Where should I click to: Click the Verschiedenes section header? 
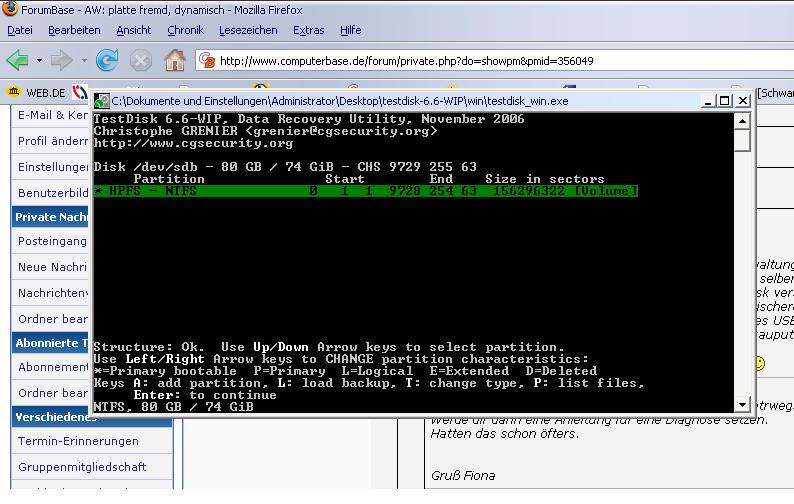[91, 417]
